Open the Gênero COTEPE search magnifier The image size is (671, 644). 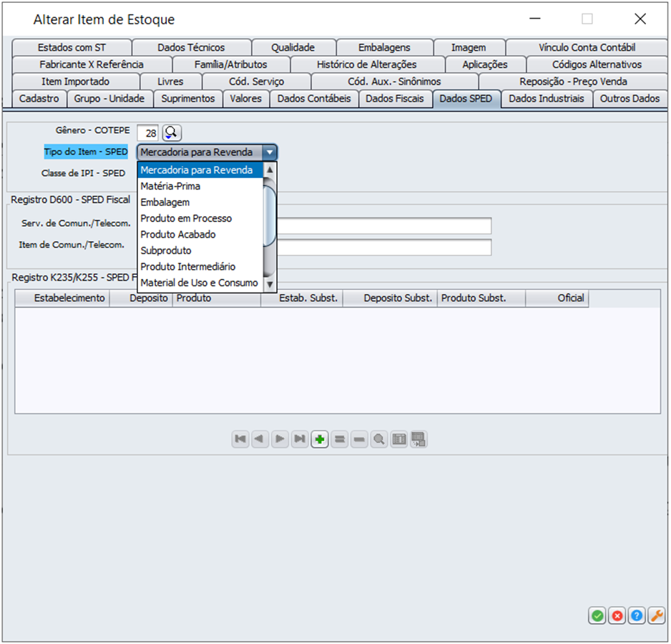pyautogui.click(x=172, y=133)
